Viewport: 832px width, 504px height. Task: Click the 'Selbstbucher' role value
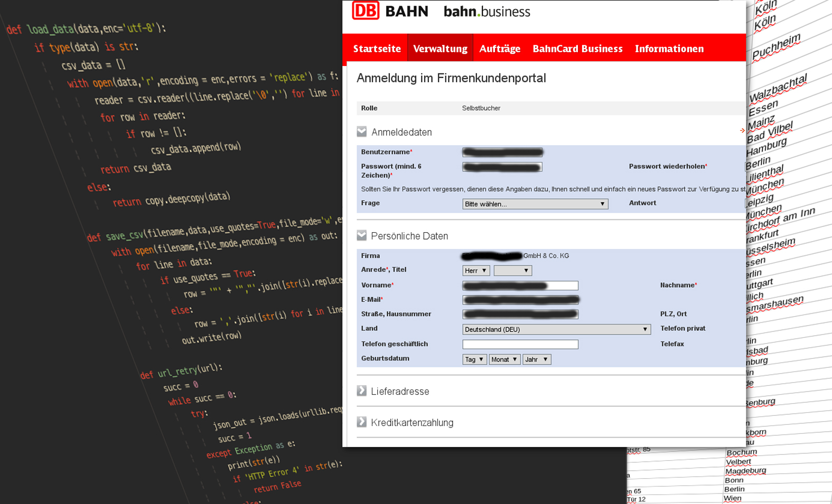pyautogui.click(x=481, y=108)
